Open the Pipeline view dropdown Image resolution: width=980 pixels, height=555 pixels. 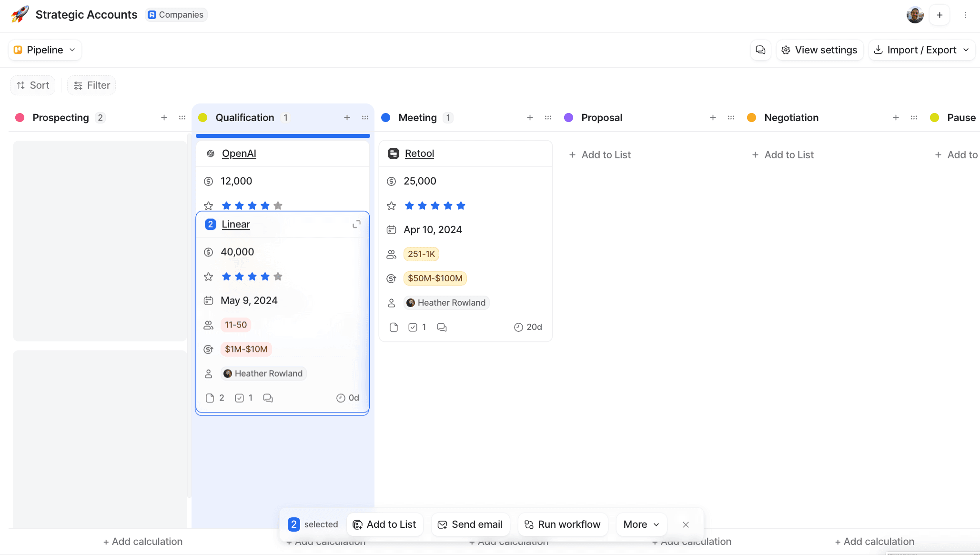tap(45, 50)
